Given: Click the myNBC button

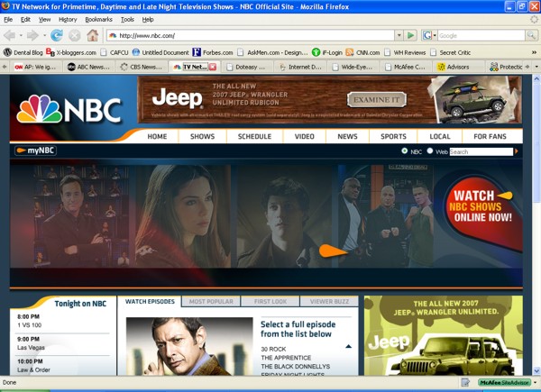Looking at the screenshot, I should 35,150.
